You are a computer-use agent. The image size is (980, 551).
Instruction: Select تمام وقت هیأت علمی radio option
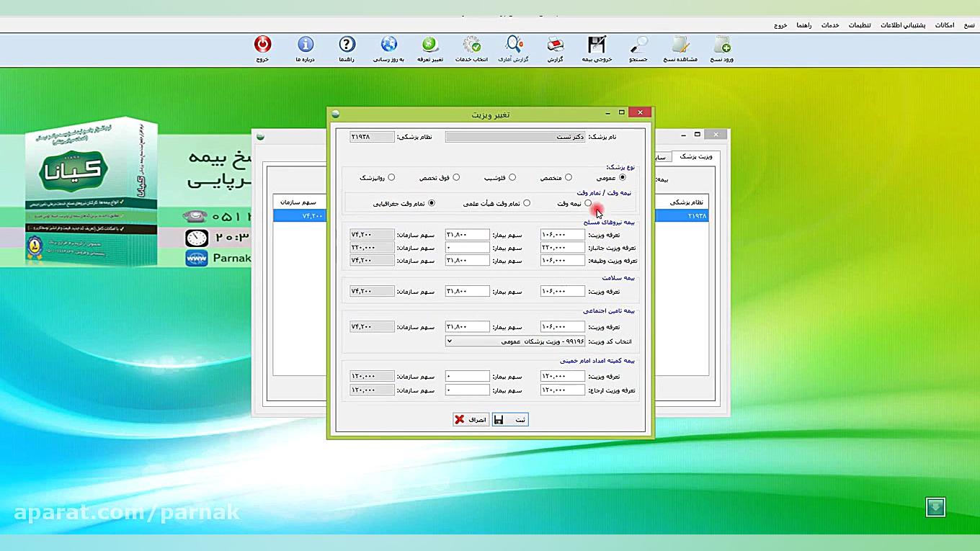[x=527, y=204]
